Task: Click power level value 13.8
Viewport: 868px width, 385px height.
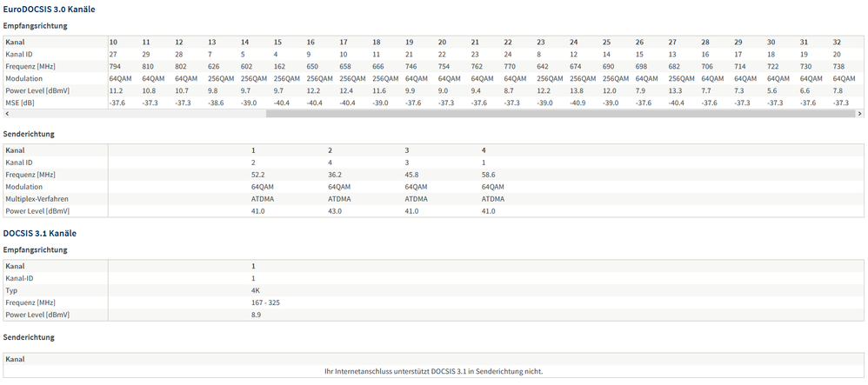Action: [x=577, y=90]
